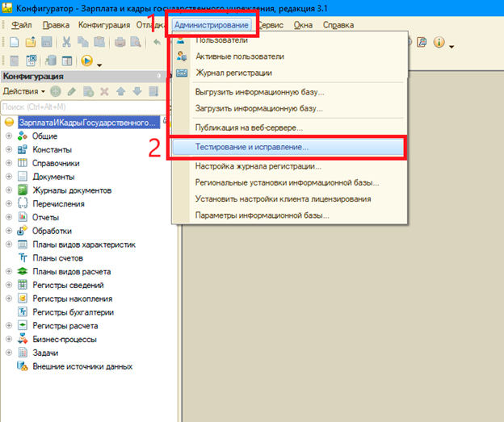Choose Региональные установки информационной базы
The width and height of the screenshot is (504, 422).
(x=289, y=182)
